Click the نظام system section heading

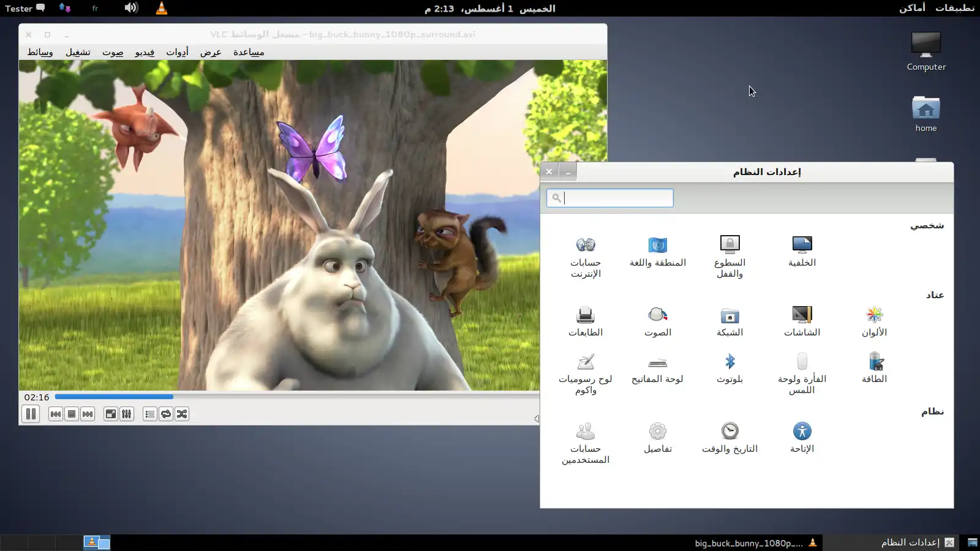click(x=932, y=411)
